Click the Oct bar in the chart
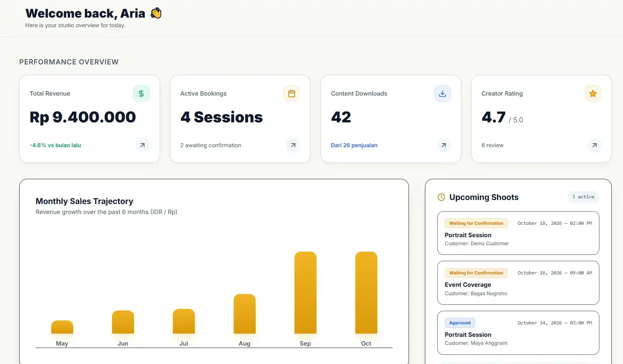Image resolution: width=623 pixels, height=364 pixels. pyautogui.click(x=366, y=293)
